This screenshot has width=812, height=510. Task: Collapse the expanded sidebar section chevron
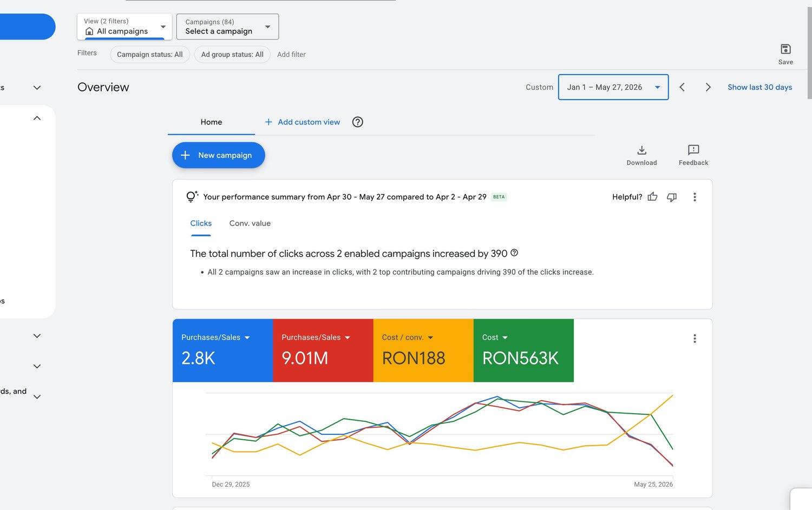(37, 118)
